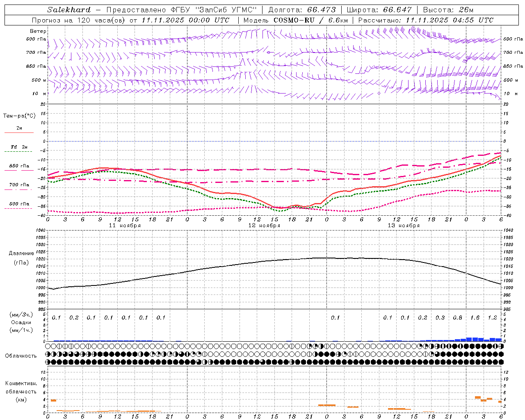Click the Давление panel label
525x420 pixels.
(21, 253)
